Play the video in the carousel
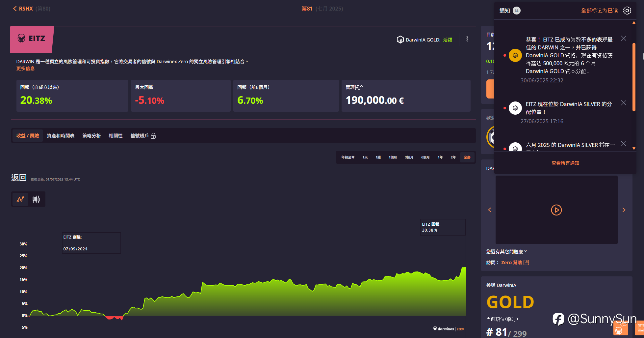 (x=556, y=210)
